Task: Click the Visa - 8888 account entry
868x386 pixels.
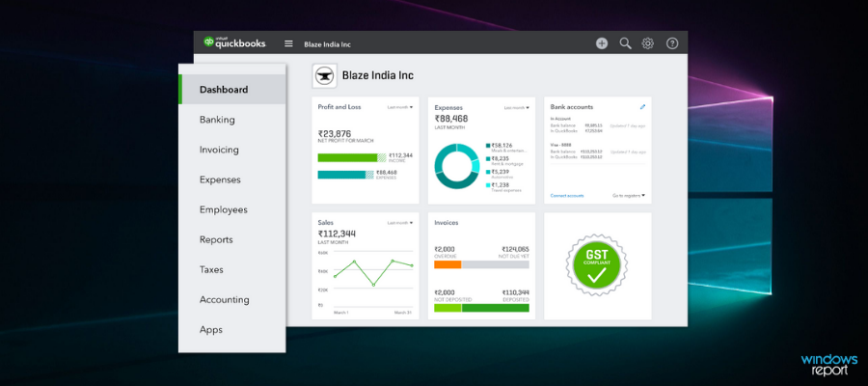Action: coord(560,145)
